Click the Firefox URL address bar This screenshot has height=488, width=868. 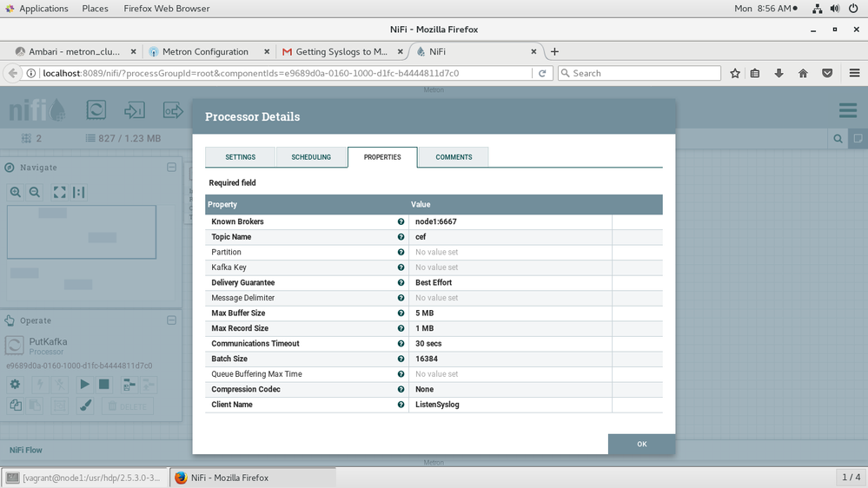click(285, 73)
